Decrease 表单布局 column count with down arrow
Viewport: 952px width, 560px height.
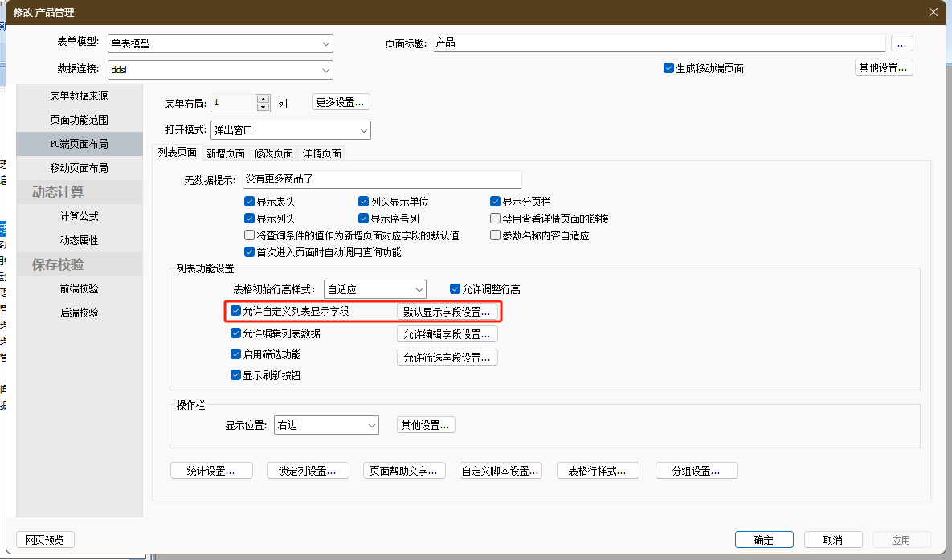tap(264, 107)
